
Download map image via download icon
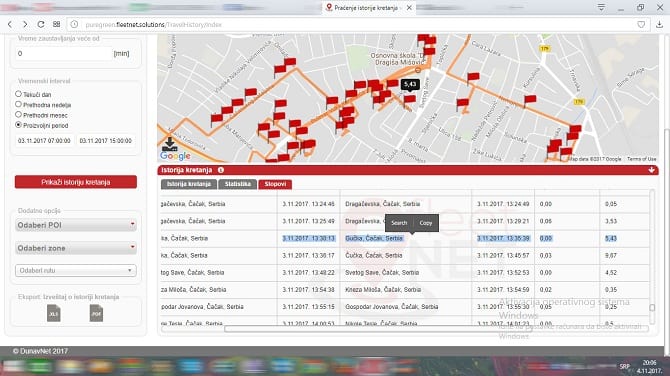click(170, 144)
